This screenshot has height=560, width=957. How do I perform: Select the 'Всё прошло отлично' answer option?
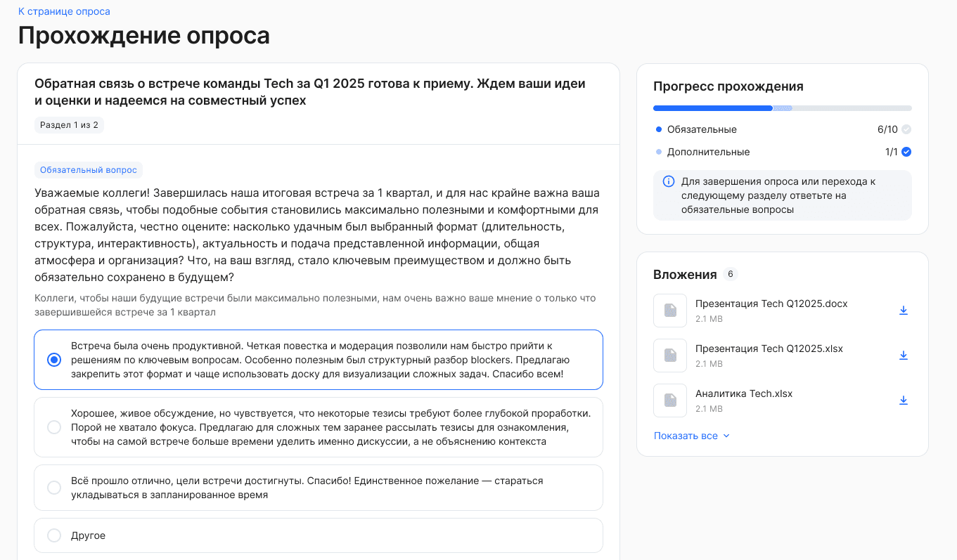tap(318, 487)
